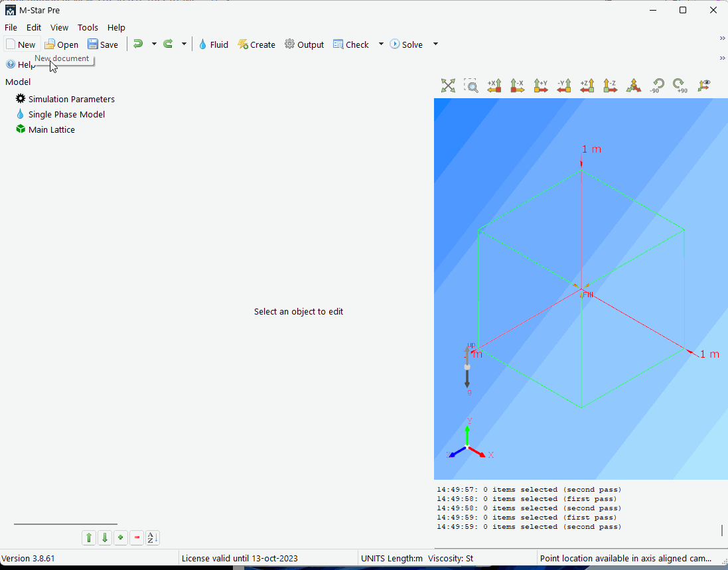
Task: Click the Help toolbar button with question icon
Action: [x=21, y=64]
